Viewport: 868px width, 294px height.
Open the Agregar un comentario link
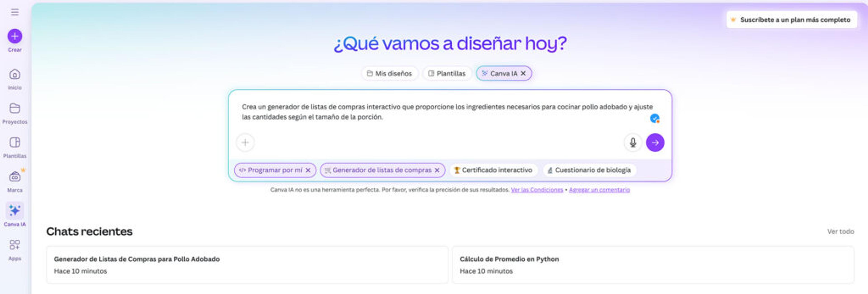[x=599, y=190]
